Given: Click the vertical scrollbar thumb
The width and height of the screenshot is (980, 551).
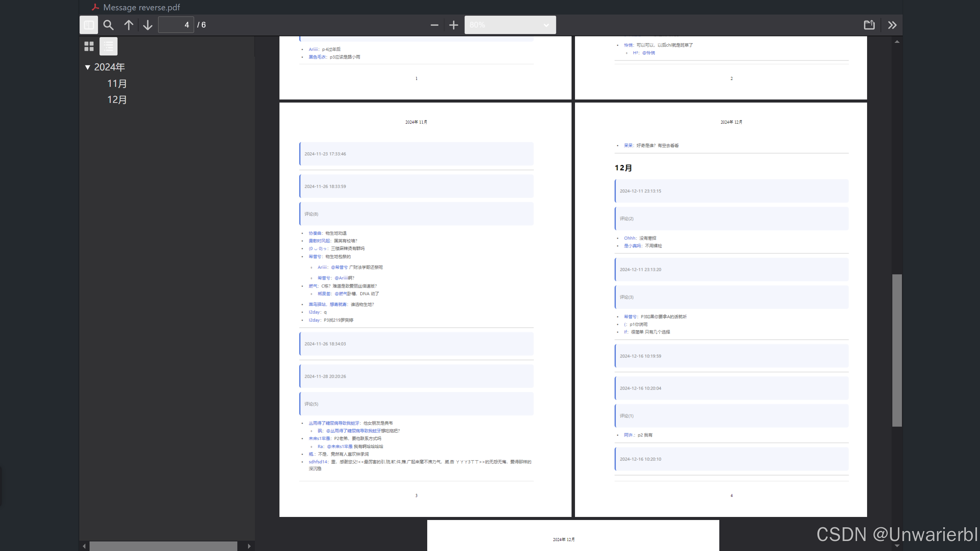Looking at the screenshot, I should click(897, 350).
